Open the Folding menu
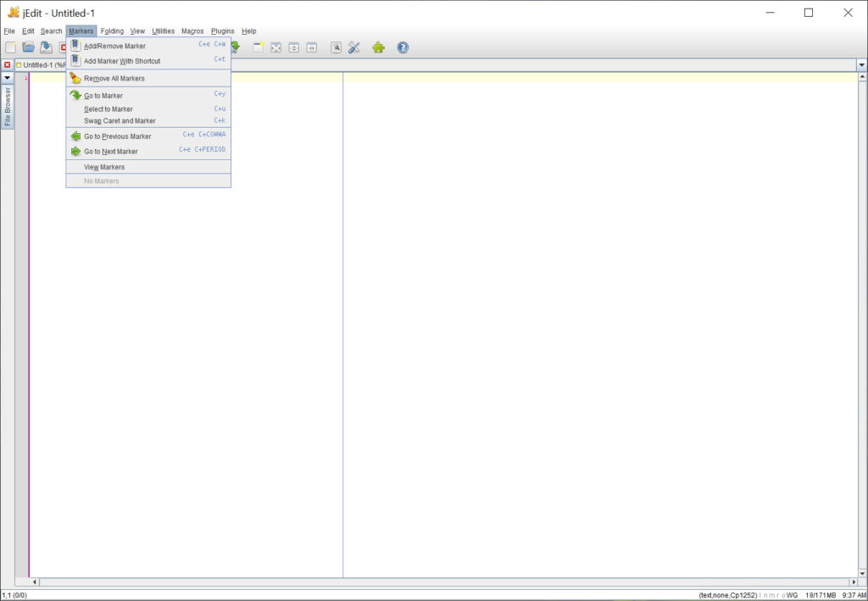Image resolution: width=868 pixels, height=601 pixels. [x=113, y=31]
